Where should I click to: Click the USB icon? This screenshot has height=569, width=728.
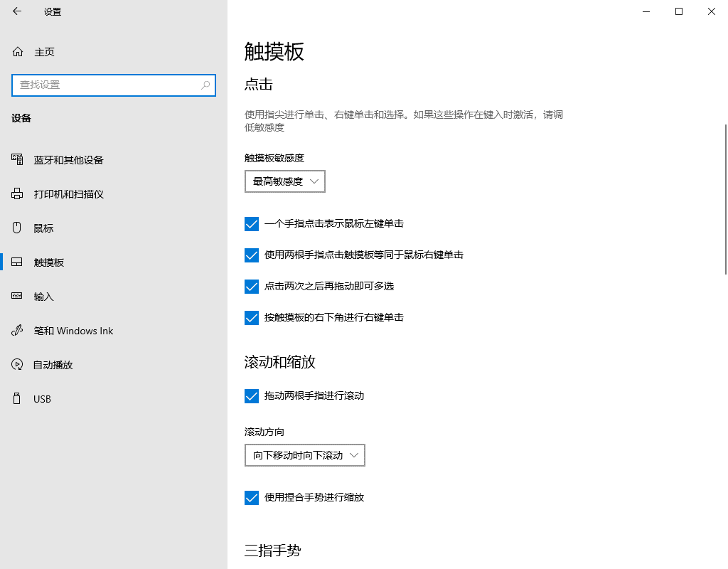coord(17,398)
